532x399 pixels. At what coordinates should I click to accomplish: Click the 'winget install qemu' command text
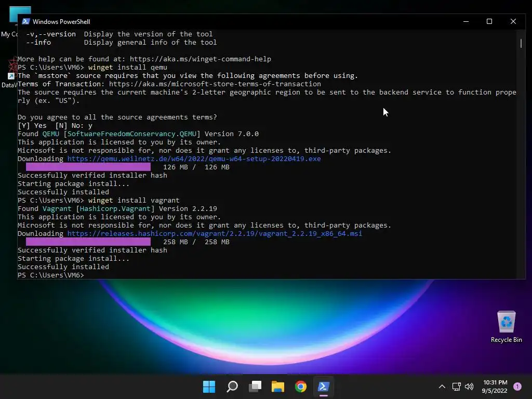[128, 67]
